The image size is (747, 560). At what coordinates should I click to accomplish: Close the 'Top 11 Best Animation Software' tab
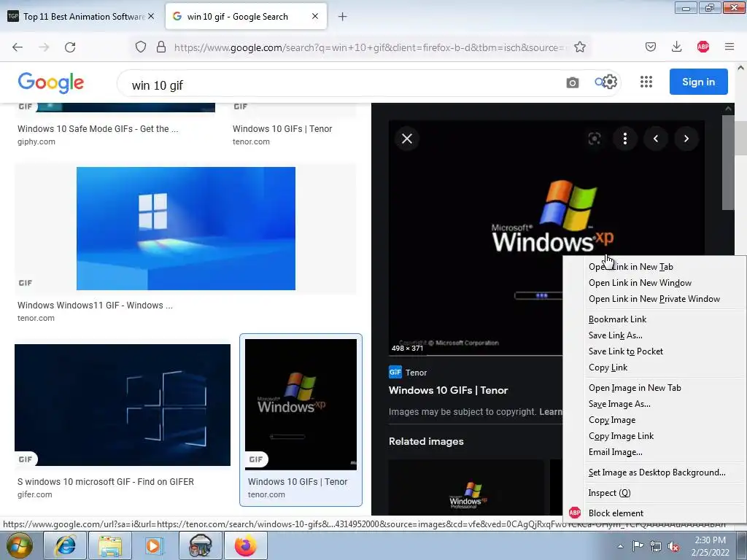(151, 16)
